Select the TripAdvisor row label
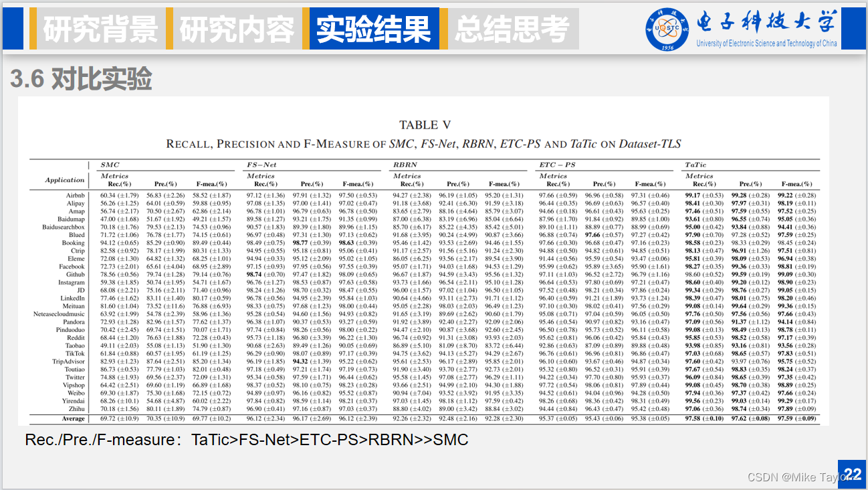This screenshot has height=490, width=868. [70, 361]
